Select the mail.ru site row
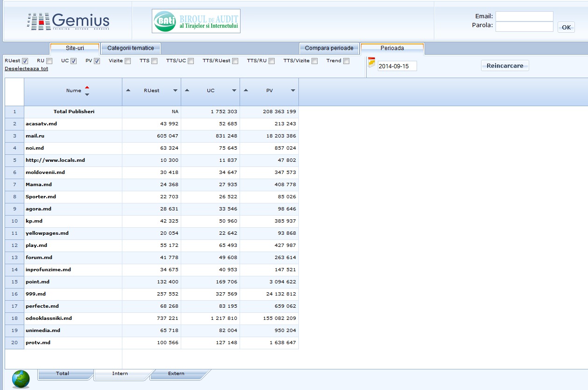 [152, 136]
